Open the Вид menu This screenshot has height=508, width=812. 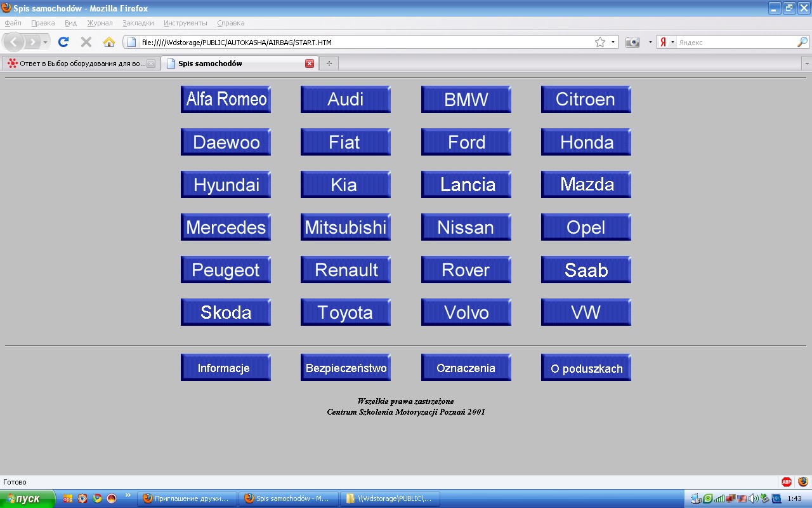click(x=71, y=23)
